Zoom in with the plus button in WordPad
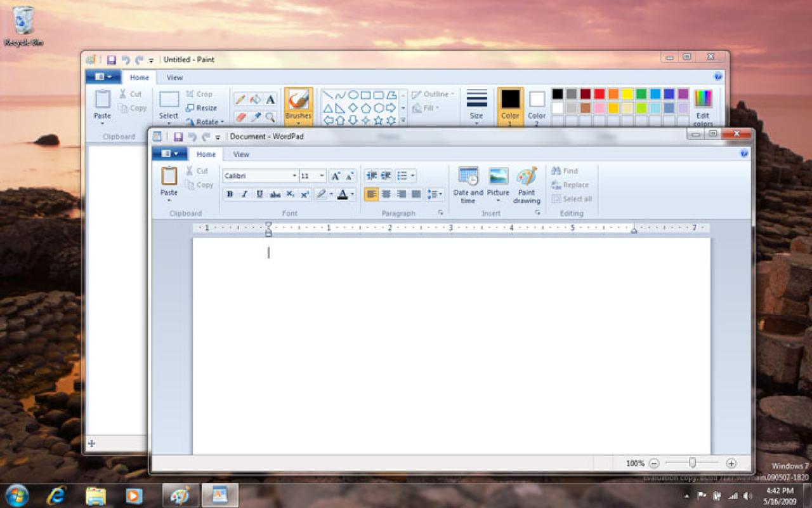Screen dimensions: 812x508 tap(731, 464)
